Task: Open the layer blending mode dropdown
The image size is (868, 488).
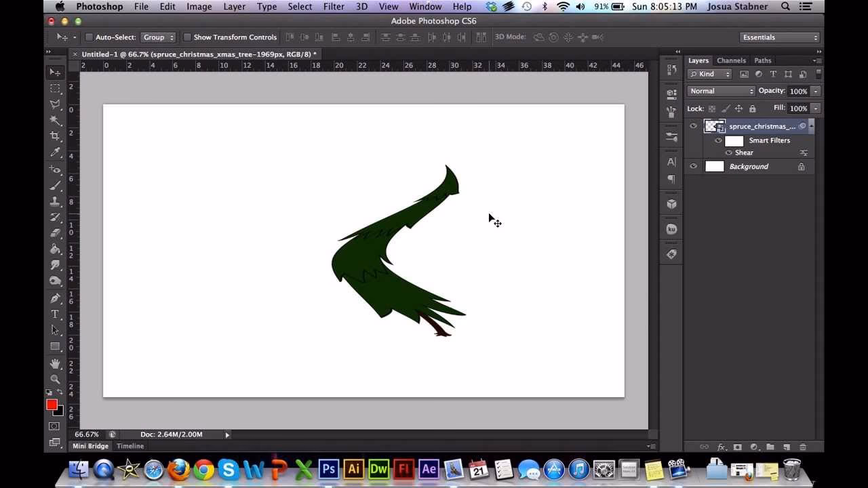Action: coord(721,91)
